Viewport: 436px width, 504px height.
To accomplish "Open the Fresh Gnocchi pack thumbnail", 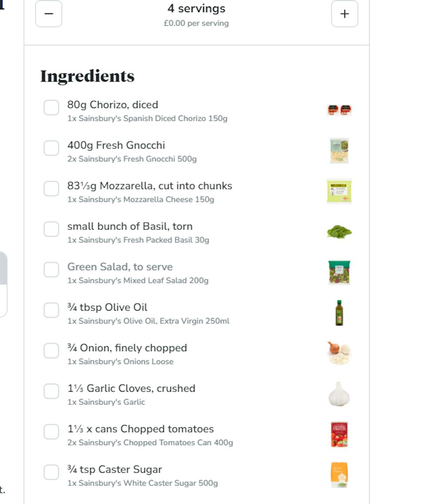I will 339,151.
